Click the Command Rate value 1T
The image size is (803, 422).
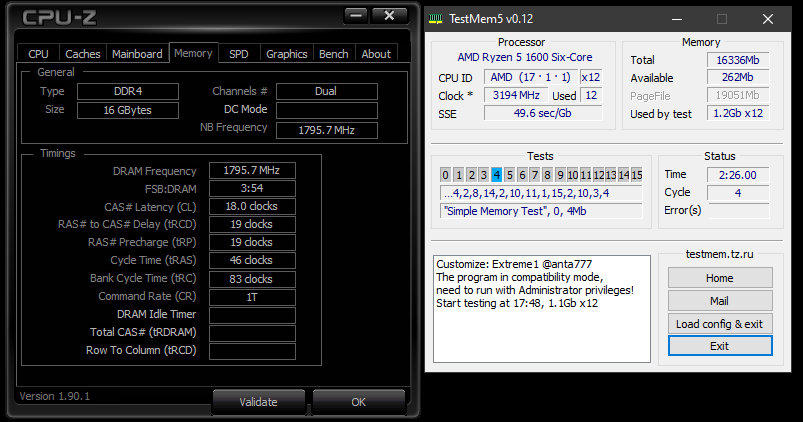[252, 297]
